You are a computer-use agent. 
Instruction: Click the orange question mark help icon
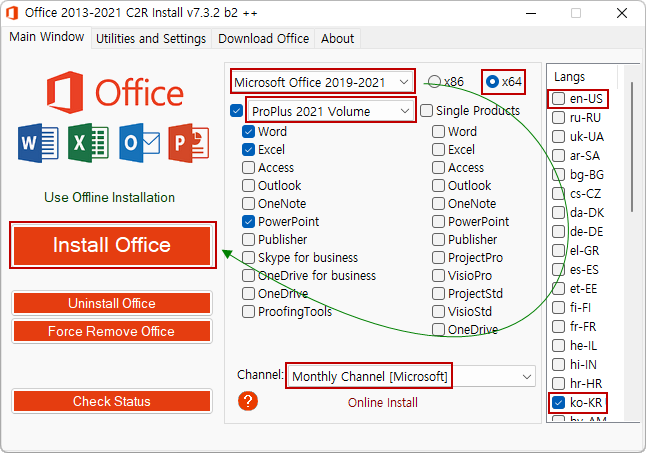(x=248, y=401)
